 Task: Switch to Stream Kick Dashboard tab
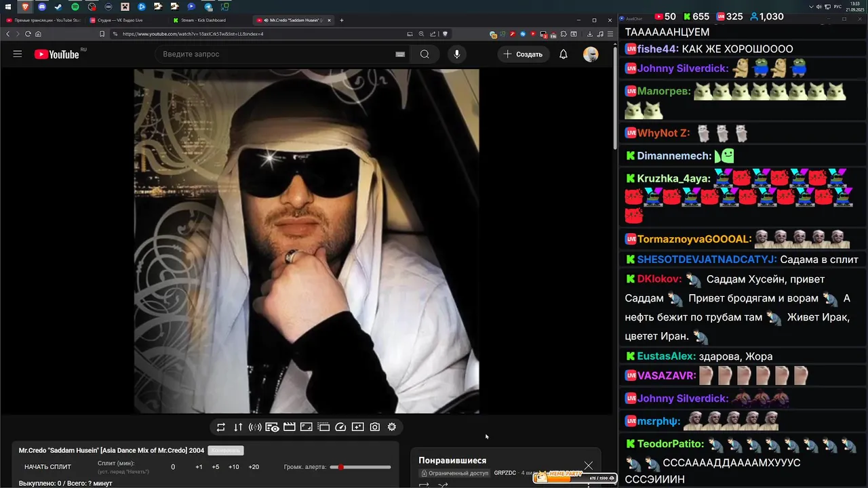(210, 20)
